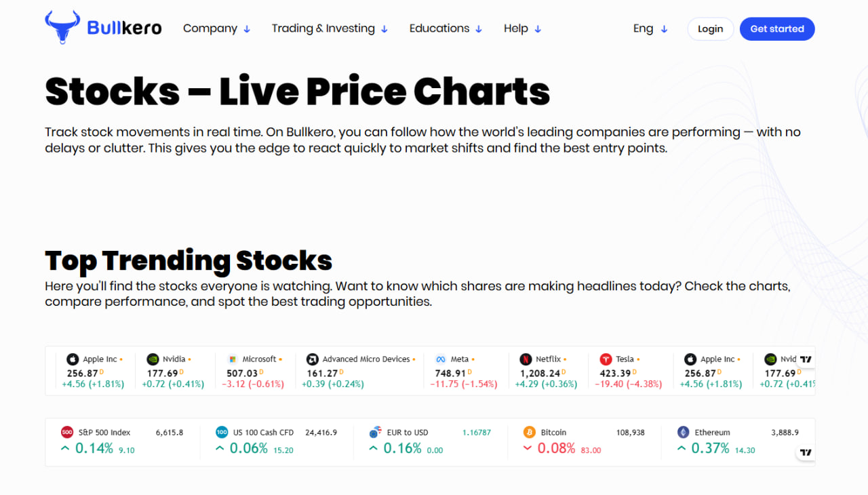Open the Educations menu
Image resolution: width=868 pixels, height=495 pixels.
[x=446, y=28]
